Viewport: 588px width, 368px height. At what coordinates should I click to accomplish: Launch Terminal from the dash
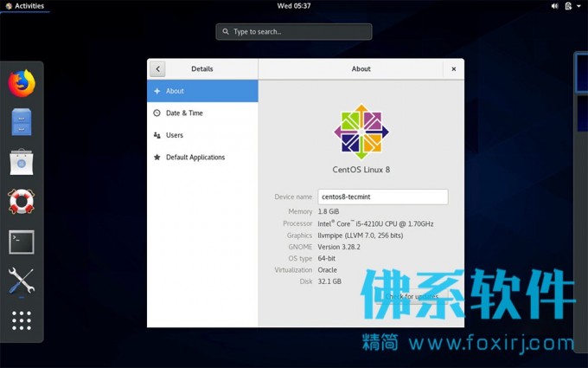pyautogui.click(x=22, y=242)
